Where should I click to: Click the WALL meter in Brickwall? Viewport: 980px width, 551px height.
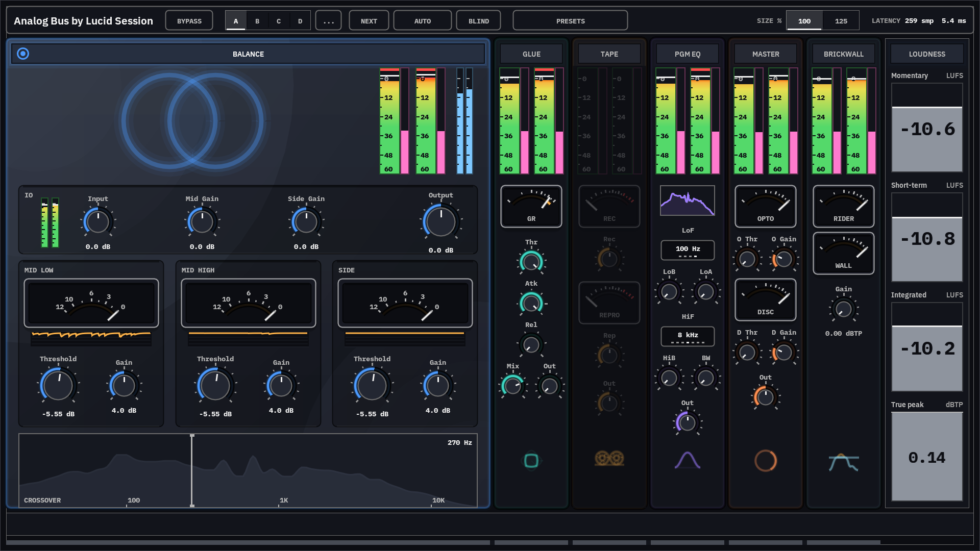coord(844,253)
